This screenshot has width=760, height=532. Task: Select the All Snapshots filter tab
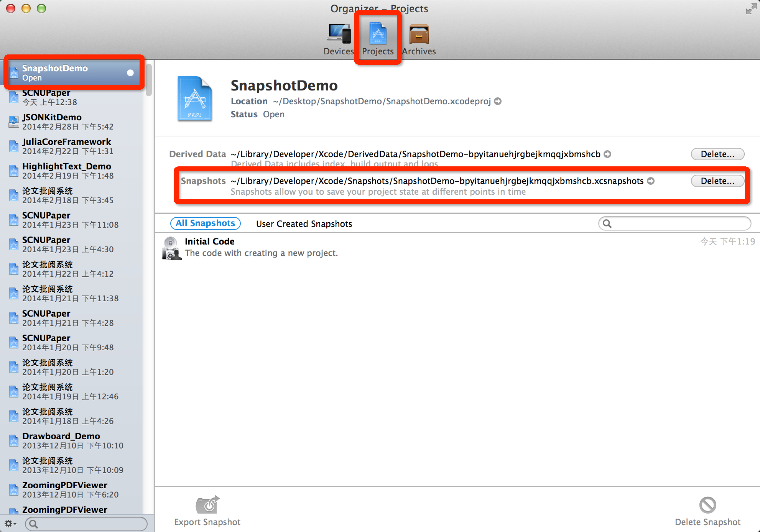click(205, 223)
